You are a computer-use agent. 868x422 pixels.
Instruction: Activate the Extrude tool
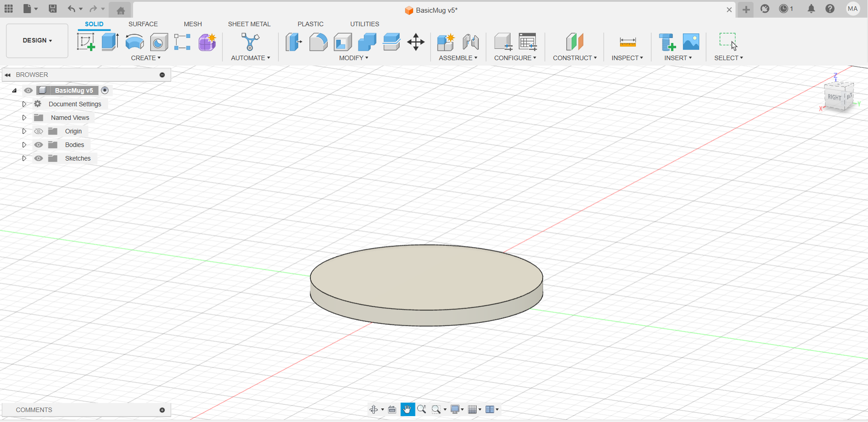[x=110, y=42]
